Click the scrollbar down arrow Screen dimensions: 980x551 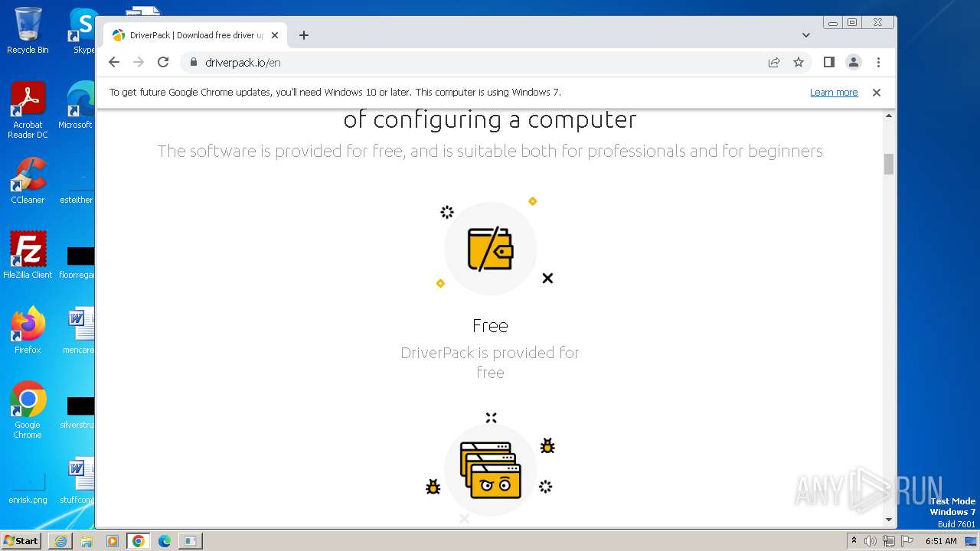pos(889,520)
